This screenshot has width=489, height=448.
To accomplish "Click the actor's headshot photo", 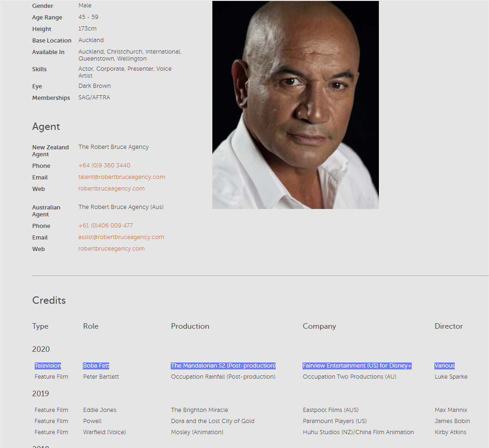I will [295, 105].
